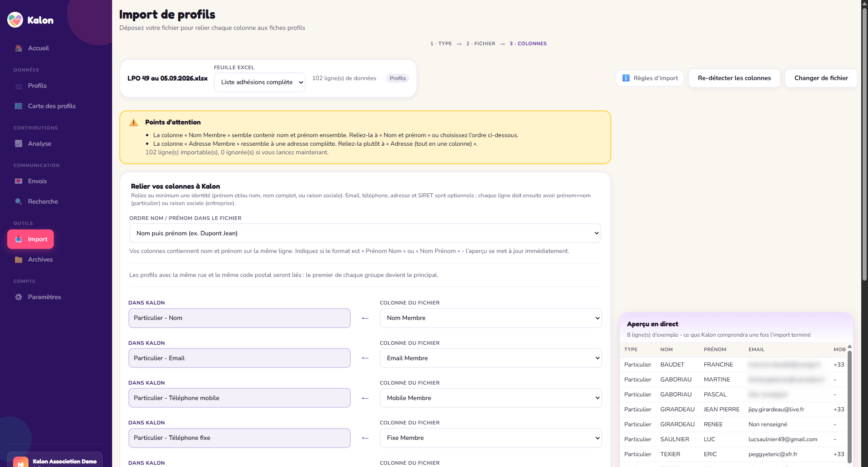This screenshot has height=467, width=868.
Task: Click the Particulier - Nom field
Action: pos(240,318)
